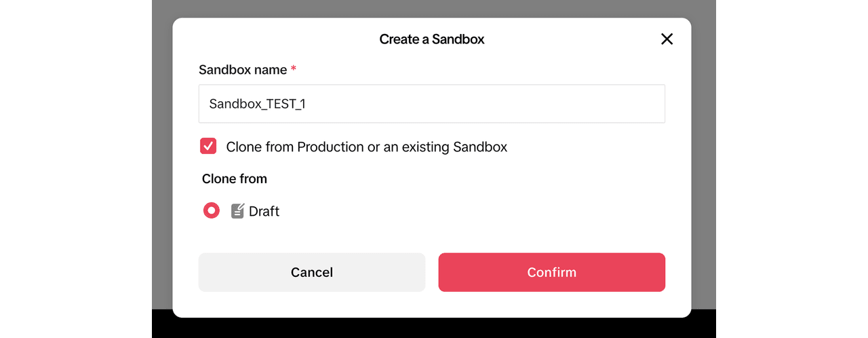Image resolution: width=868 pixels, height=338 pixels.
Task: Click the gray Cancel button
Action: tap(312, 272)
